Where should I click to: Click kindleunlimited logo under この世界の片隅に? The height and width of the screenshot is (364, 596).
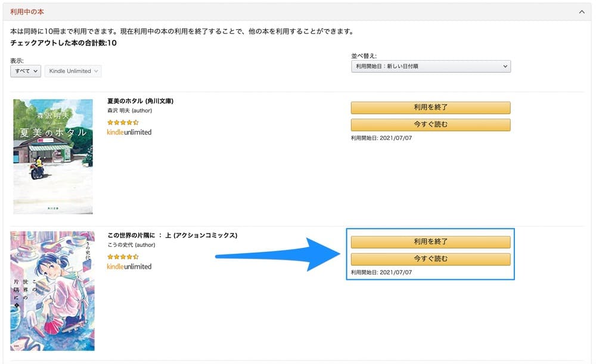tap(129, 266)
